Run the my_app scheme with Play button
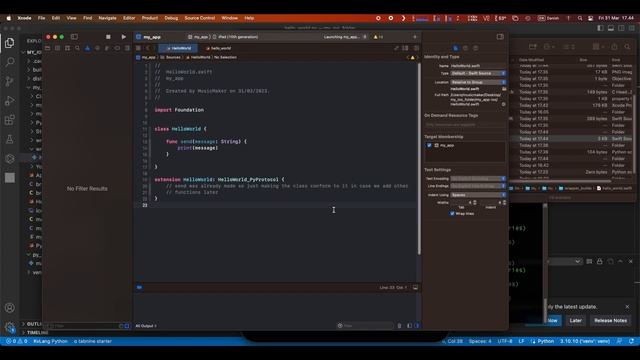This screenshot has width=640, height=360. click(124, 37)
